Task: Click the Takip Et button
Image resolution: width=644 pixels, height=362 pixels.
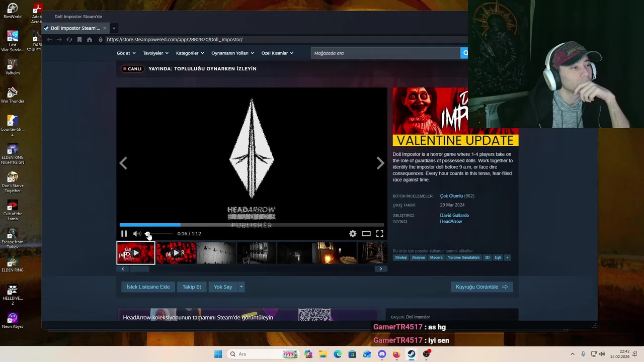Action: point(192,287)
